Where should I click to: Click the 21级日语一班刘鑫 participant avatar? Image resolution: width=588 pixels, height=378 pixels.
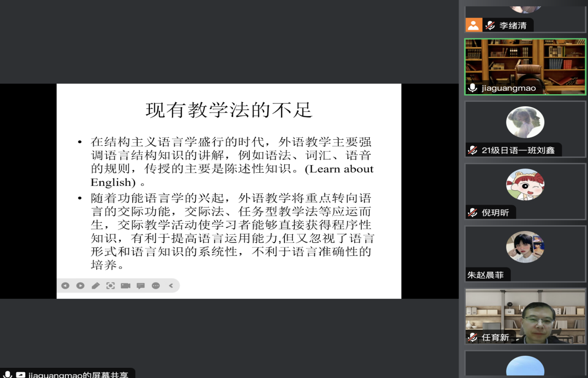coord(525,122)
